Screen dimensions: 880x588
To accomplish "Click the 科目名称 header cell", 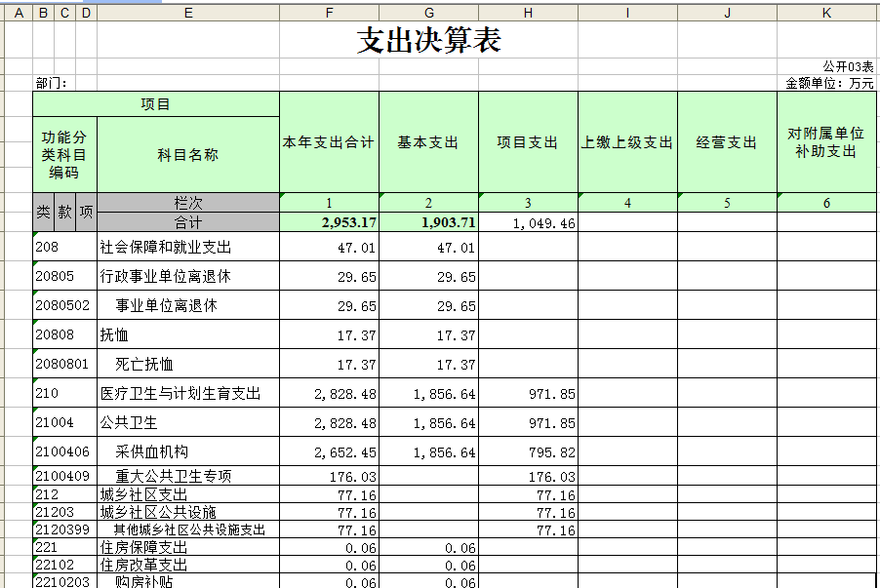I will (x=188, y=154).
